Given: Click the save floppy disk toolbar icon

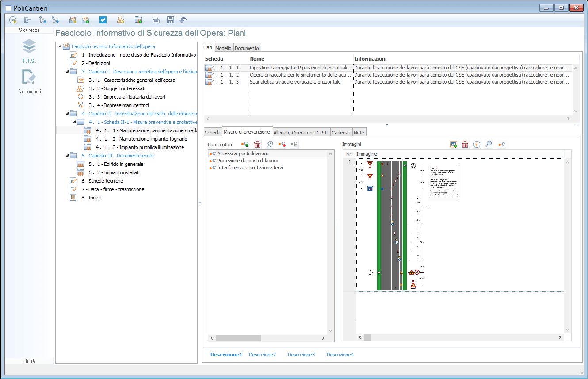Looking at the screenshot, I should (170, 20).
